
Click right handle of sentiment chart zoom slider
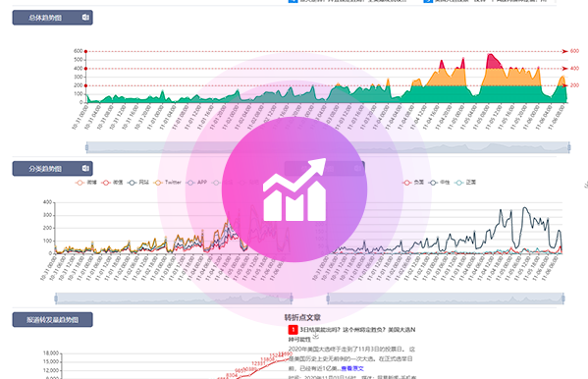[x=562, y=298]
